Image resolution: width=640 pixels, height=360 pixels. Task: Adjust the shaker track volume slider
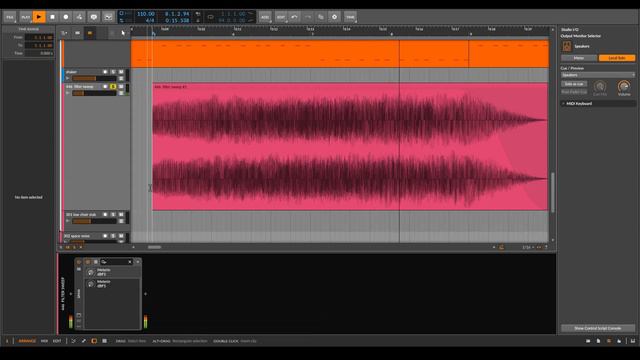tap(94, 78)
